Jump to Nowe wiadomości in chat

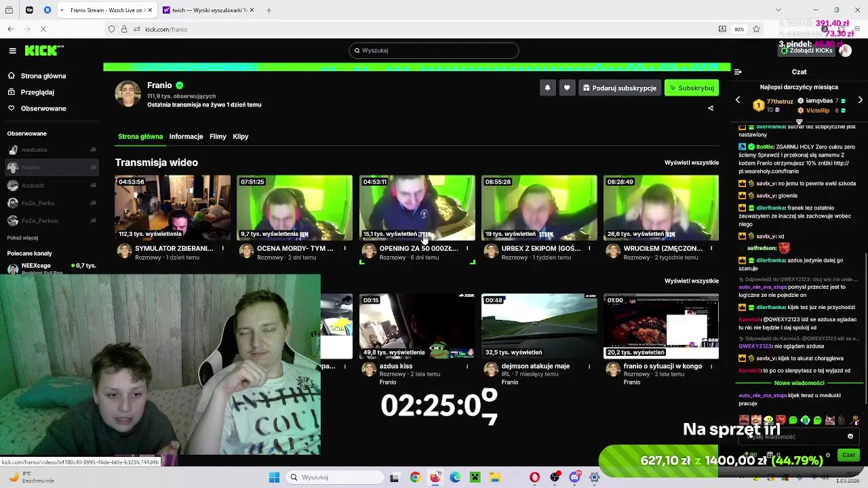click(x=799, y=383)
